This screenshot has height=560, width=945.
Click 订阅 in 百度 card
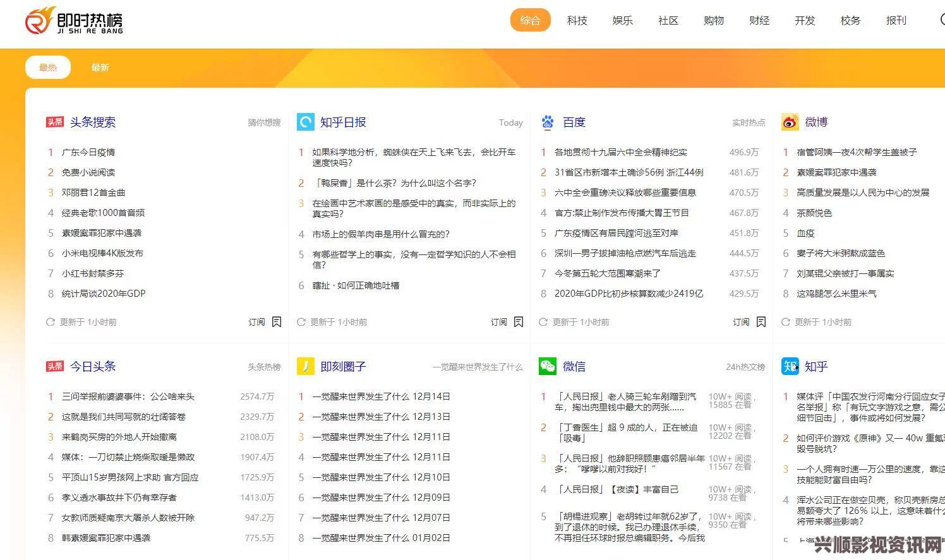[741, 322]
